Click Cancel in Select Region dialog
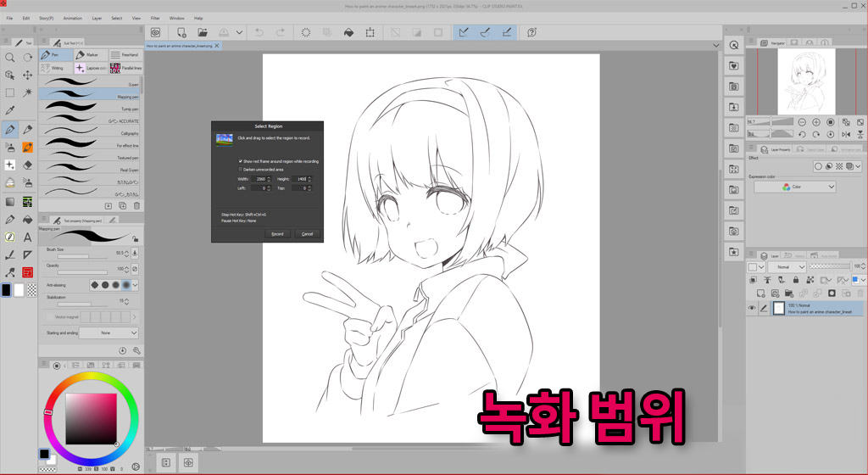Image resolution: width=868 pixels, height=475 pixels. (x=307, y=233)
